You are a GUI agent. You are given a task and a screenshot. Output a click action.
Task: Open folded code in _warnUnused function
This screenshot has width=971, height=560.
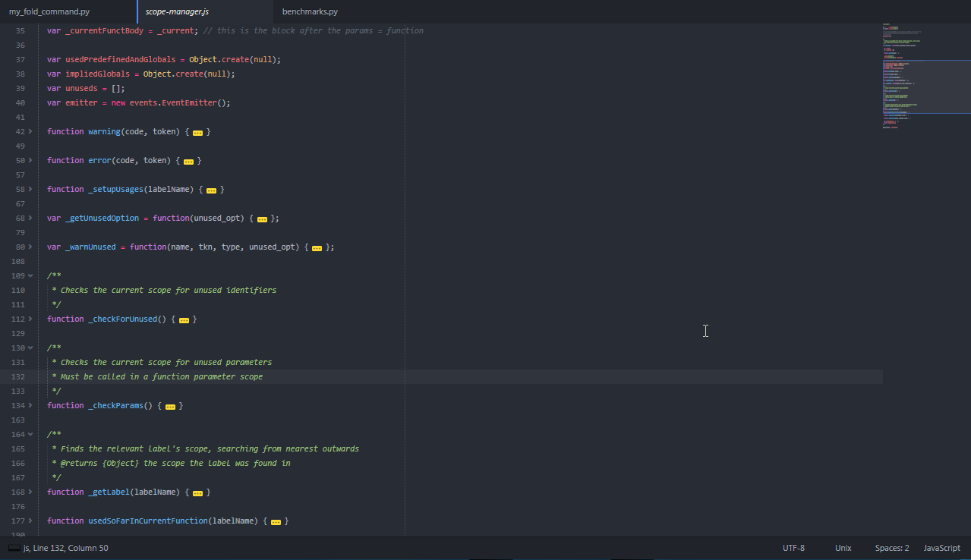tap(317, 247)
